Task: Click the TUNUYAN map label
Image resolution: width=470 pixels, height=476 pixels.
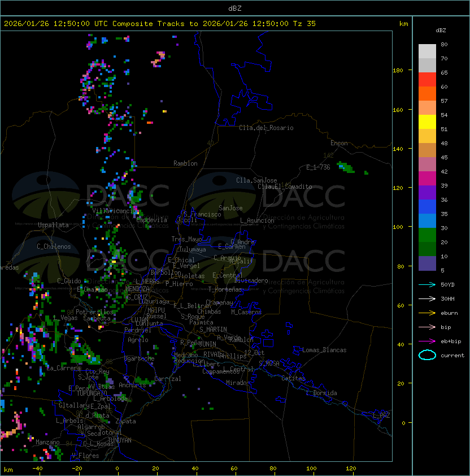Action: (x=120, y=440)
